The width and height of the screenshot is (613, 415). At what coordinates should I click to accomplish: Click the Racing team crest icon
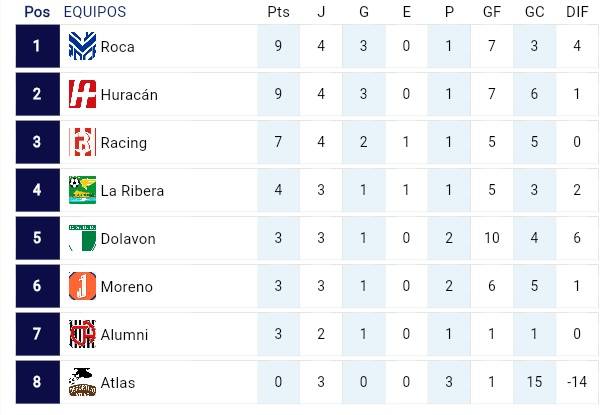click(81, 143)
